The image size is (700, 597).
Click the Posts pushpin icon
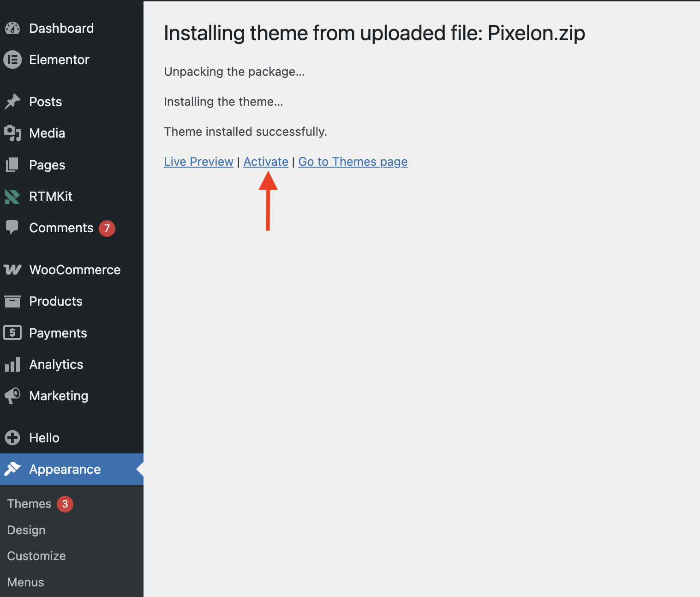(x=12, y=102)
